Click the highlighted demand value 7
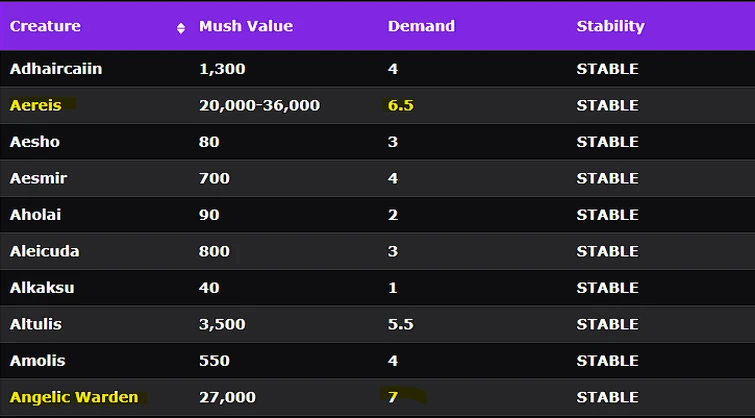 (x=393, y=397)
